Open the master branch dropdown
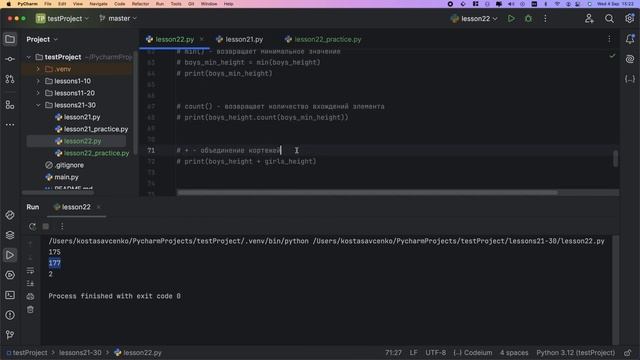 (x=118, y=18)
